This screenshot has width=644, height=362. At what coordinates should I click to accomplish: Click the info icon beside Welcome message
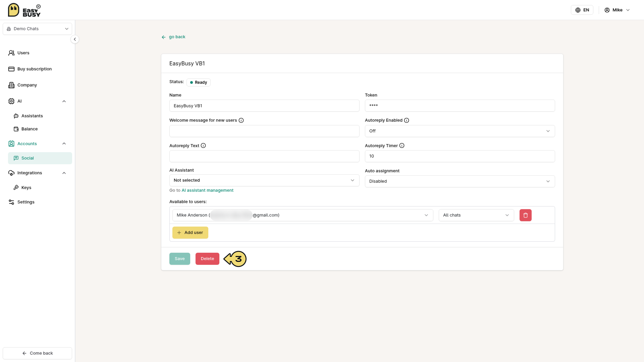point(241,120)
